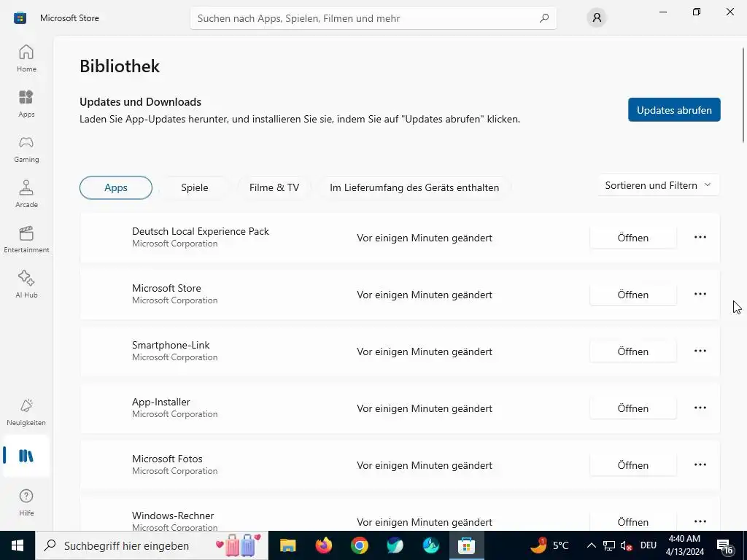Click the Windows-Rechner app name
This screenshot has width=747, height=560.
(x=173, y=516)
